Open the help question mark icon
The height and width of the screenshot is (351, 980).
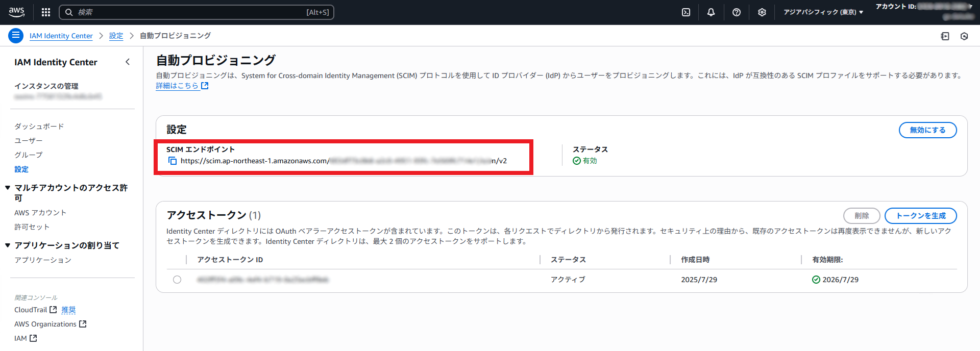(737, 12)
